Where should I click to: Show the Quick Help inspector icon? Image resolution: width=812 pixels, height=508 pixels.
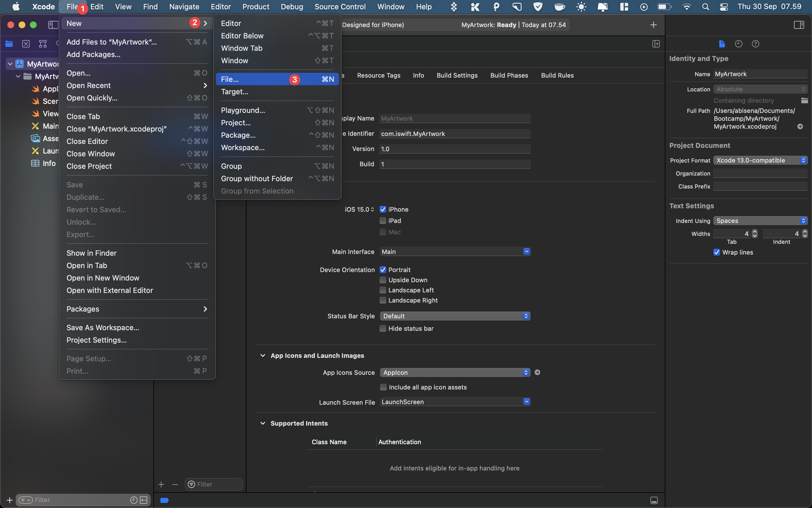[x=755, y=44]
